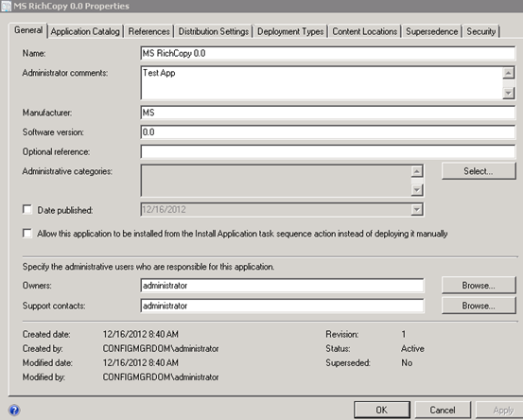Click Administrative categories scroll down arrow
Screen dimensions: 523x420
tap(417, 190)
